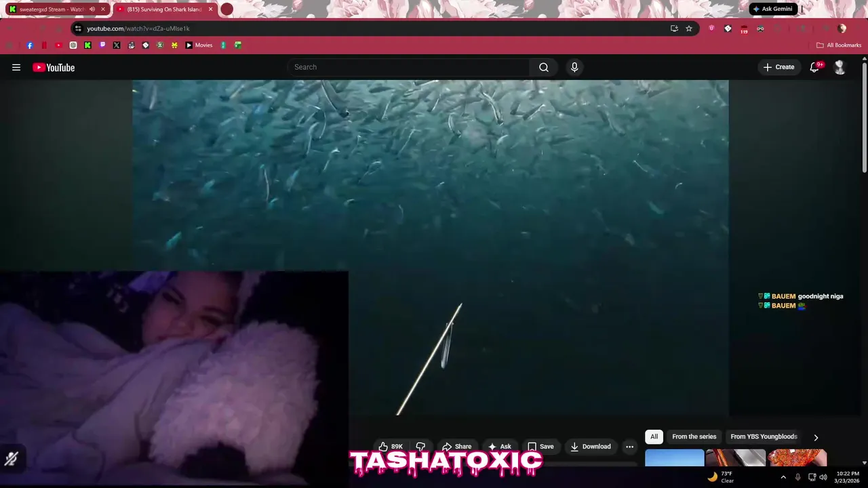868x488 pixels.
Task: Open the Create menu
Action: click(778, 67)
